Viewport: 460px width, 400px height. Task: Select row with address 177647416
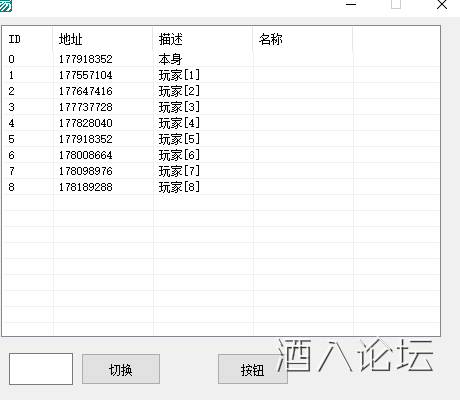point(221,91)
